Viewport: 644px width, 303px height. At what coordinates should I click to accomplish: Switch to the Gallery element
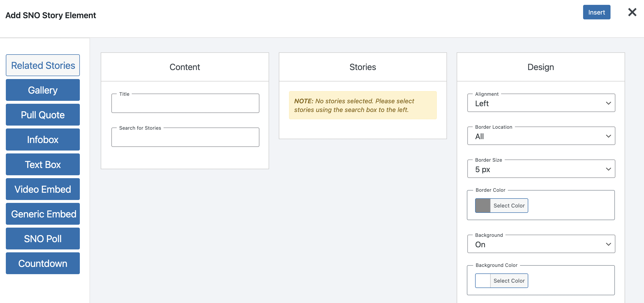point(43,90)
